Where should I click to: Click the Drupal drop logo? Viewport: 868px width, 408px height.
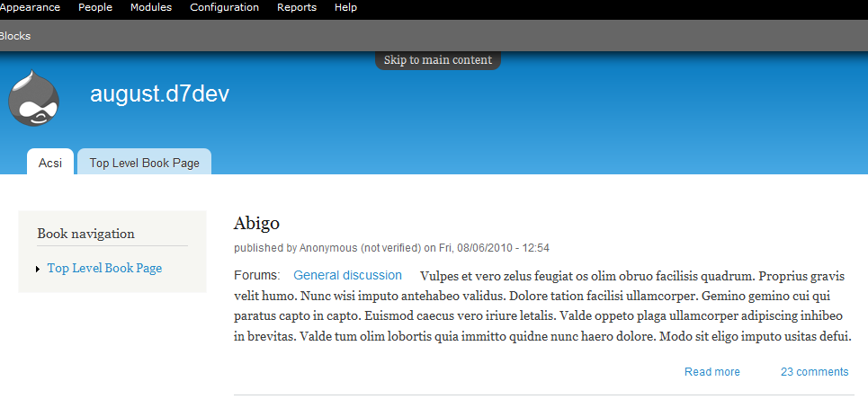33,98
